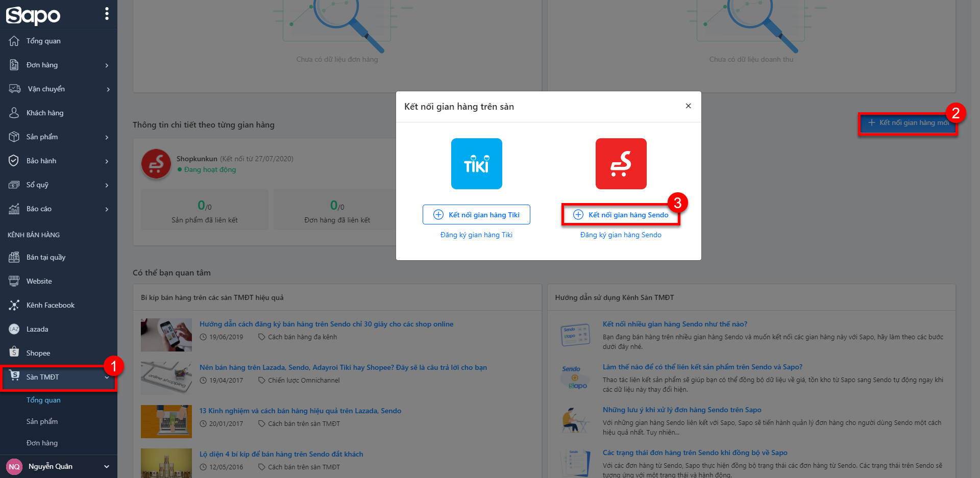Viewport: 980px width, 478px height.
Task: Click thumbnail of the 30 giây Sendo article
Action: click(166, 335)
